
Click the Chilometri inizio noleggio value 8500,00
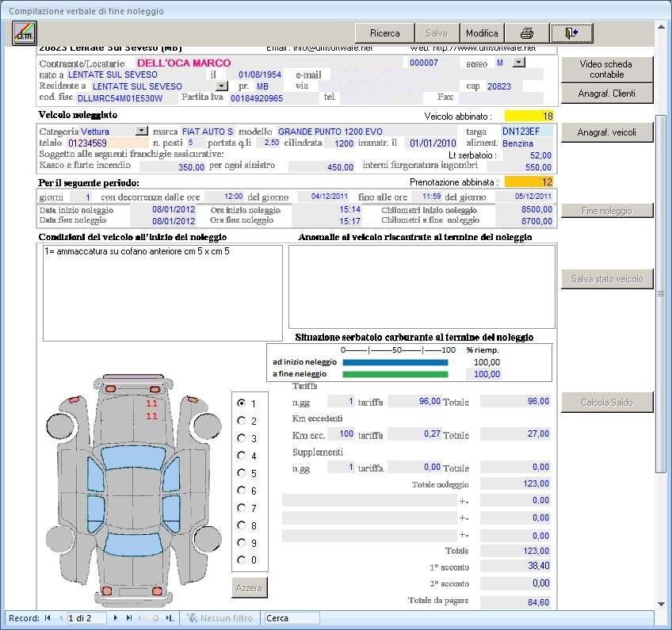tap(536, 209)
